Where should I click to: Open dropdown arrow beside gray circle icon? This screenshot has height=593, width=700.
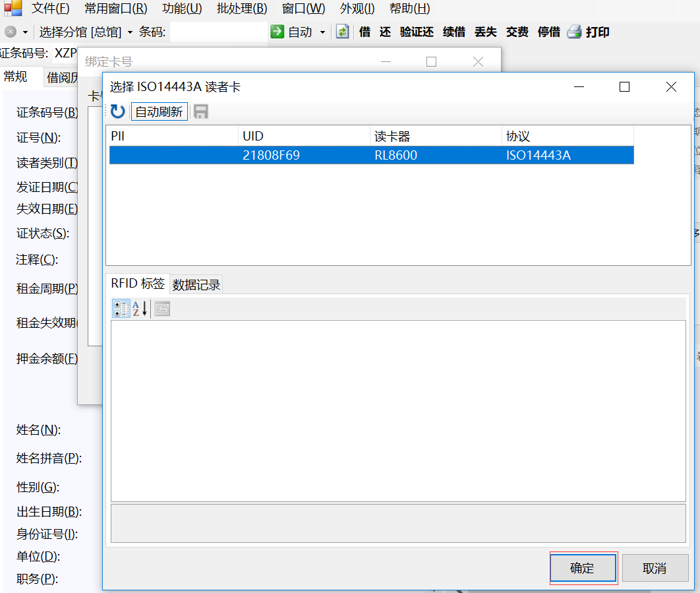26,32
